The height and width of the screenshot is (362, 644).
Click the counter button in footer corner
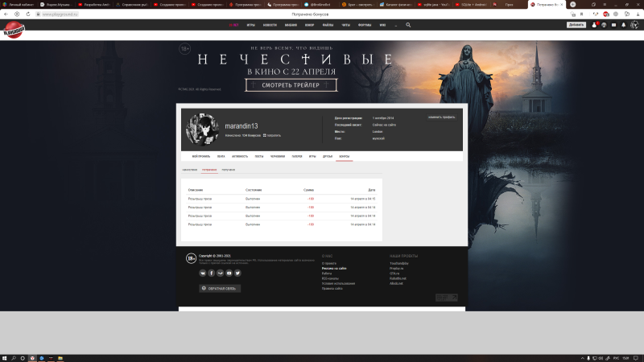coord(447,298)
